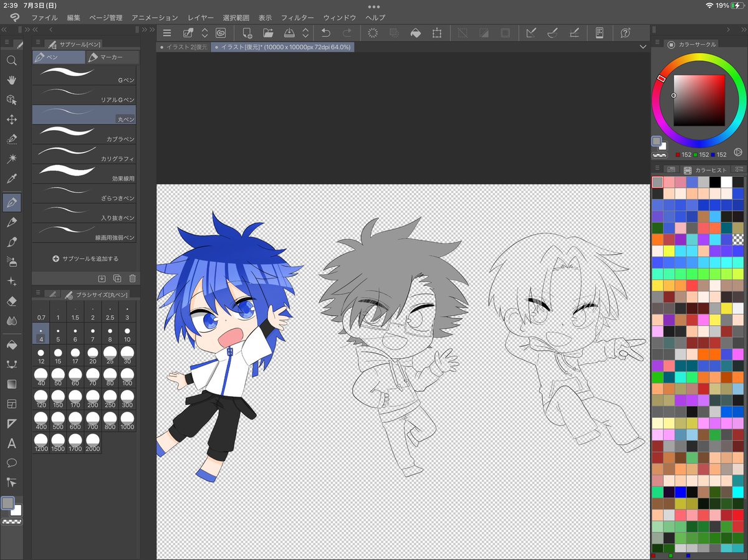
Task: Select the Eraser tool
Action: (11, 301)
